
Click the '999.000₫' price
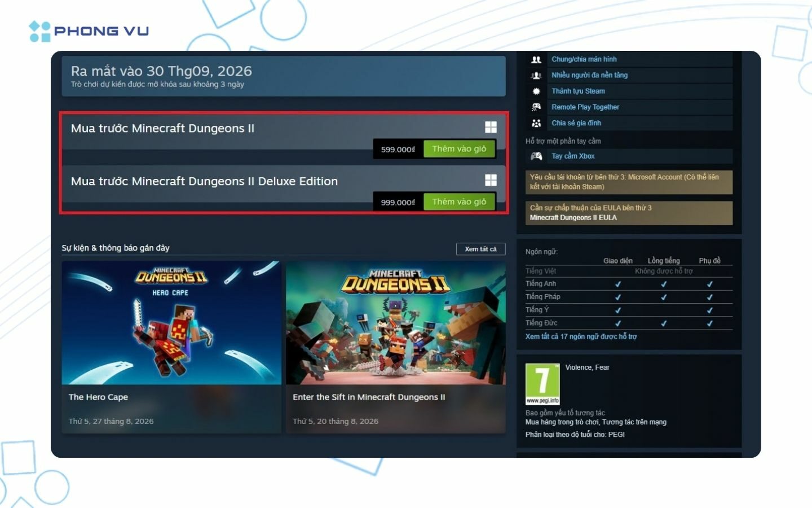(x=398, y=202)
